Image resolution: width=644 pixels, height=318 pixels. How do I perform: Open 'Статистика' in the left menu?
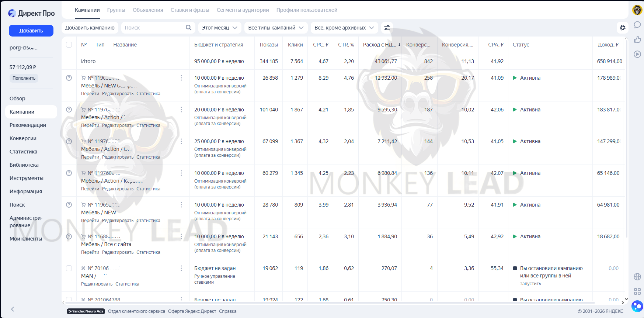23,152
